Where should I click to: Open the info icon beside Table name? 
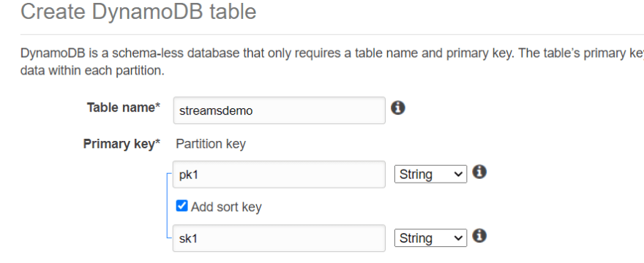click(397, 108)
